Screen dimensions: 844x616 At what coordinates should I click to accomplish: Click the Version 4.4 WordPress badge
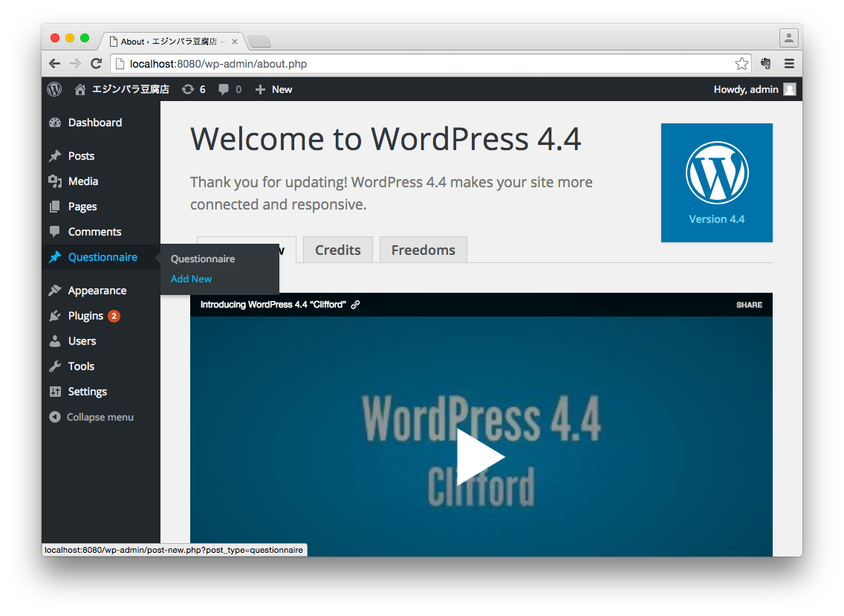(x=716, y=183)
